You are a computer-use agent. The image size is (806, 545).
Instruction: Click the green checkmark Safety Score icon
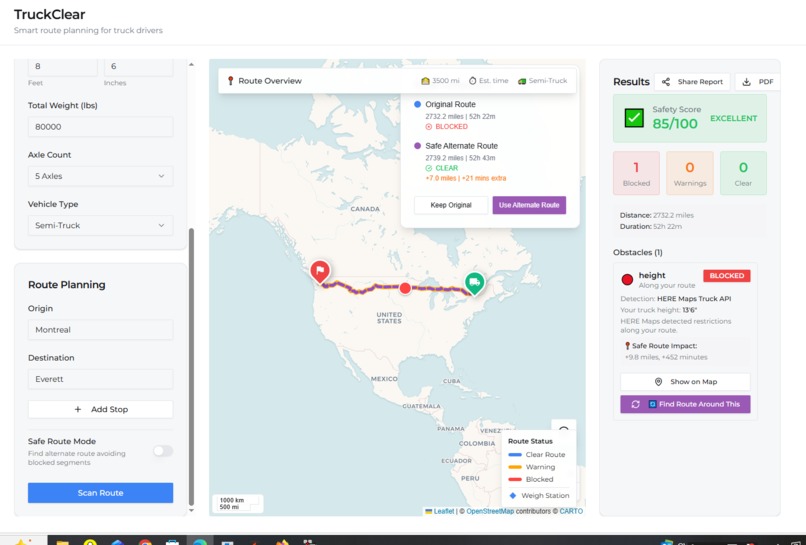(634, 118)
